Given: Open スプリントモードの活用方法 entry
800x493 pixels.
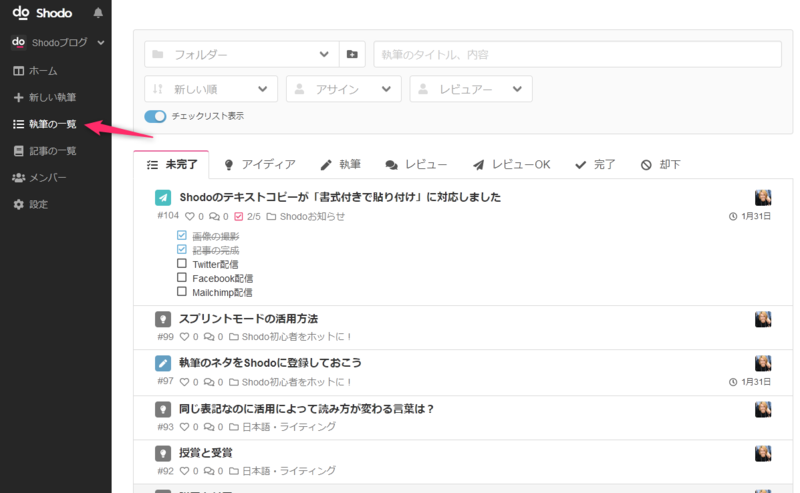Looking at the screenshot, I should tap(248, 319).
